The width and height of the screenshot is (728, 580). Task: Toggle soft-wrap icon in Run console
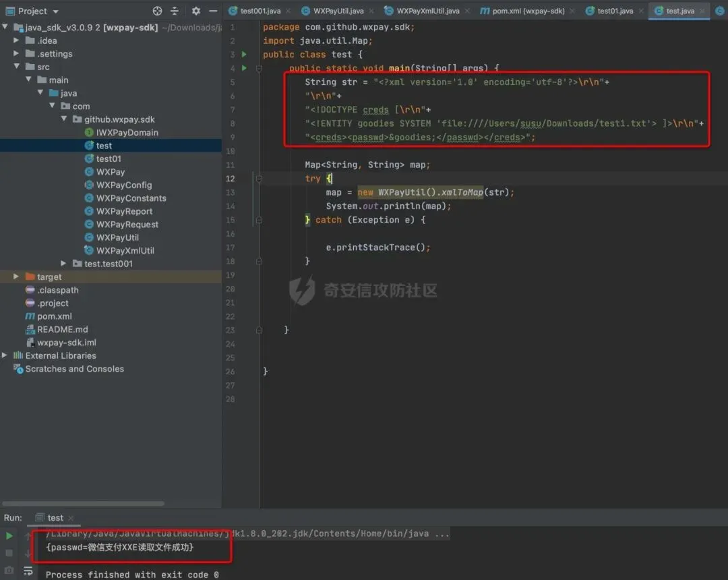(x=28, y=571)
